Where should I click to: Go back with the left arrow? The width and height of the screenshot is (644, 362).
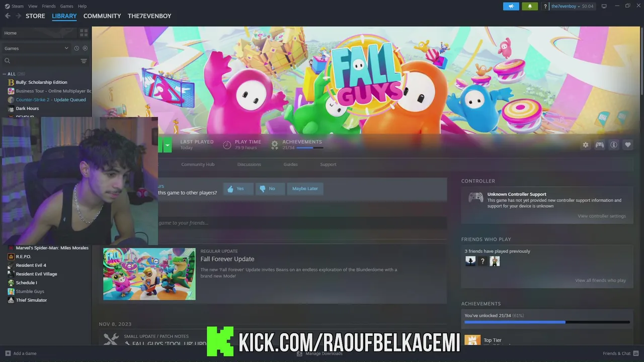(8, 16)
